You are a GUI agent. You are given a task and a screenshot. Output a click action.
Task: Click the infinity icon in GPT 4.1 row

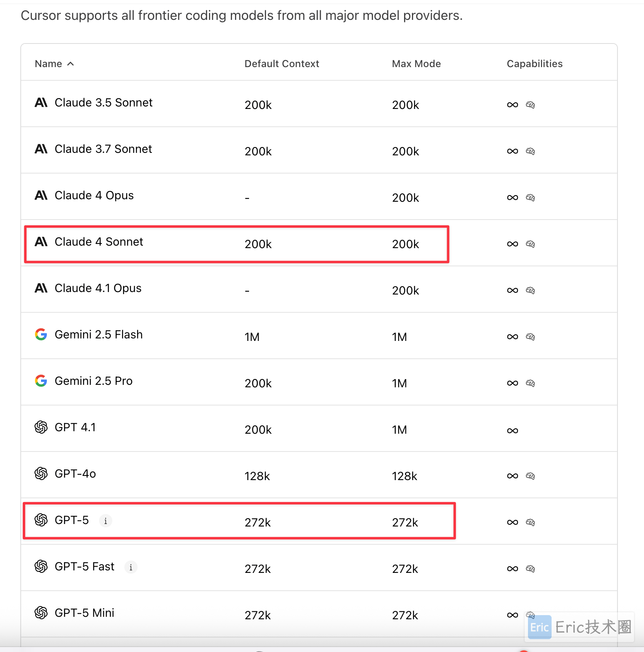513,431
